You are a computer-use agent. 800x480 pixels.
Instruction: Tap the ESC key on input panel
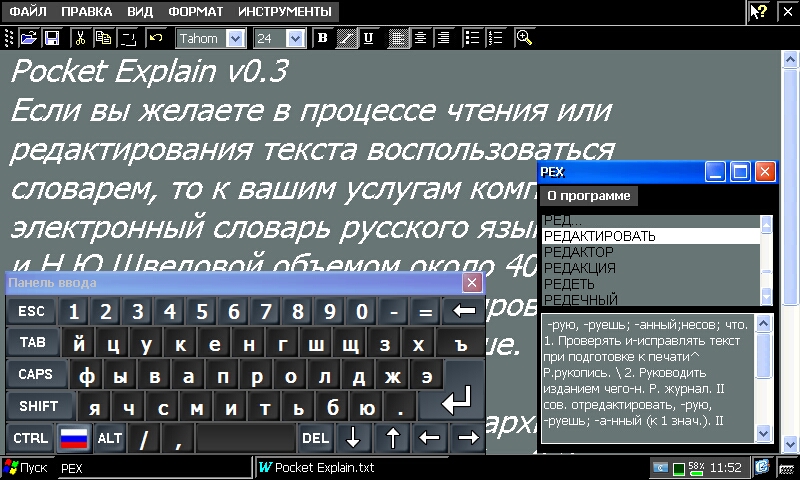[31, 311]
